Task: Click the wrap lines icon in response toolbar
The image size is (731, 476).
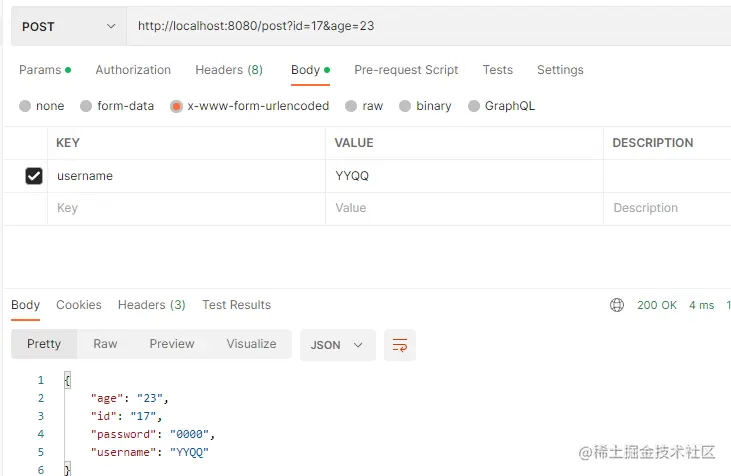Action: (x=400, y=345)
